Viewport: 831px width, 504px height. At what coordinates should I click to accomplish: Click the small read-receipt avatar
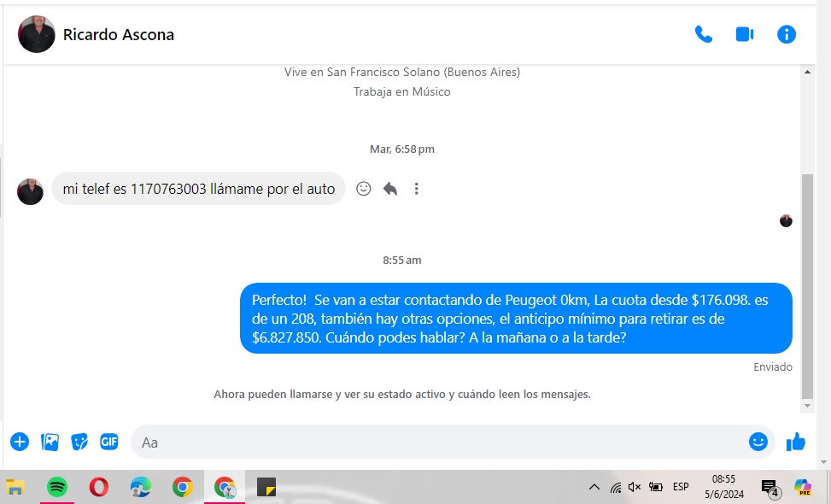(786, 221)
